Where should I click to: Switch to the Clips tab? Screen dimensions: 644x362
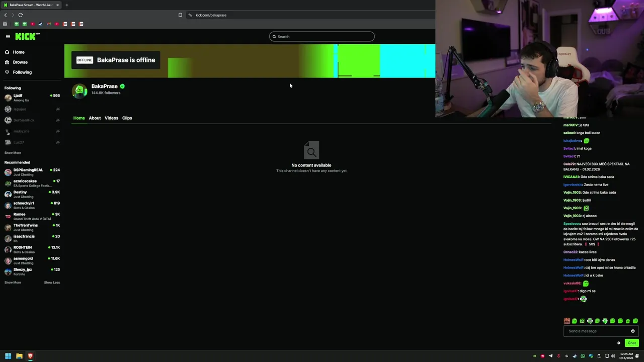pos(127,118)
